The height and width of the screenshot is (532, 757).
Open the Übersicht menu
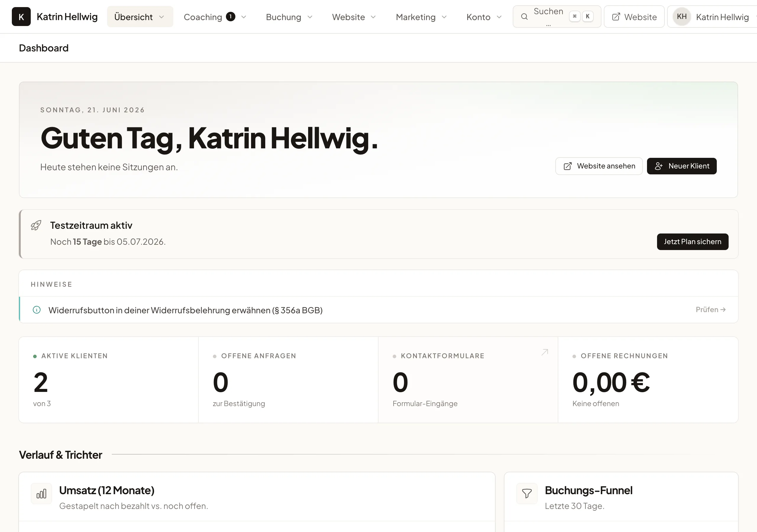tap(140, 17)
